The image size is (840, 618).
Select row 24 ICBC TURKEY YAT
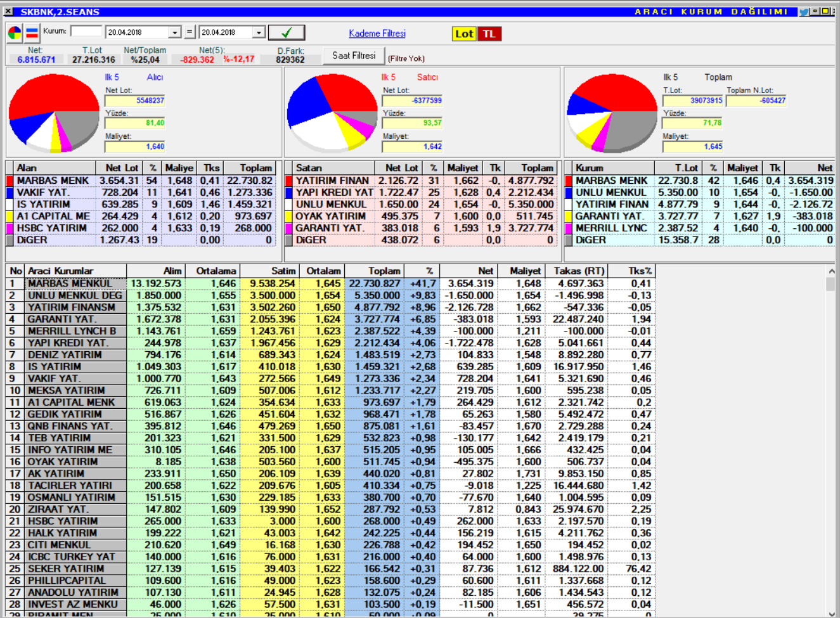point(330,557)
